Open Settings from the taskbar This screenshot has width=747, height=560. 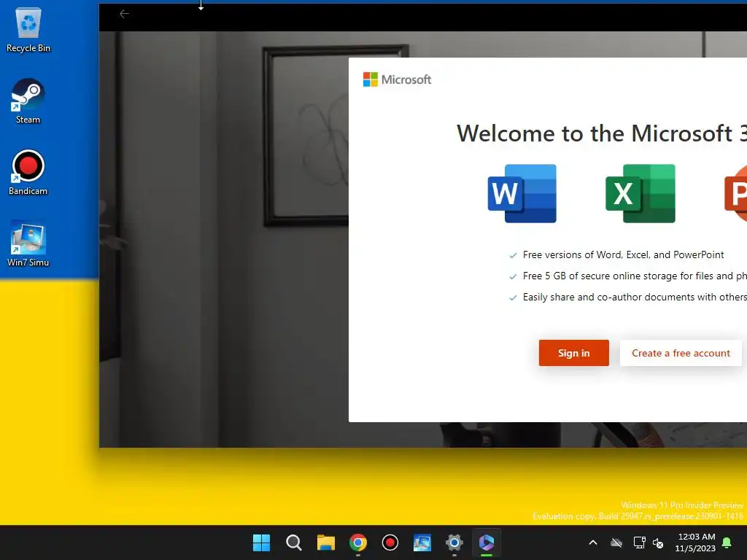(454, 542)
